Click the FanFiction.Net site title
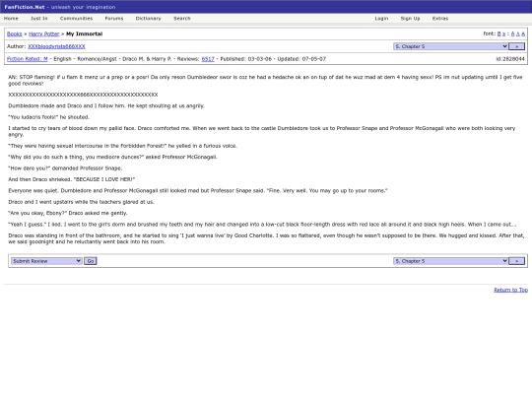The height and width of the screenshot is (399, 532). tap(25, 7)
